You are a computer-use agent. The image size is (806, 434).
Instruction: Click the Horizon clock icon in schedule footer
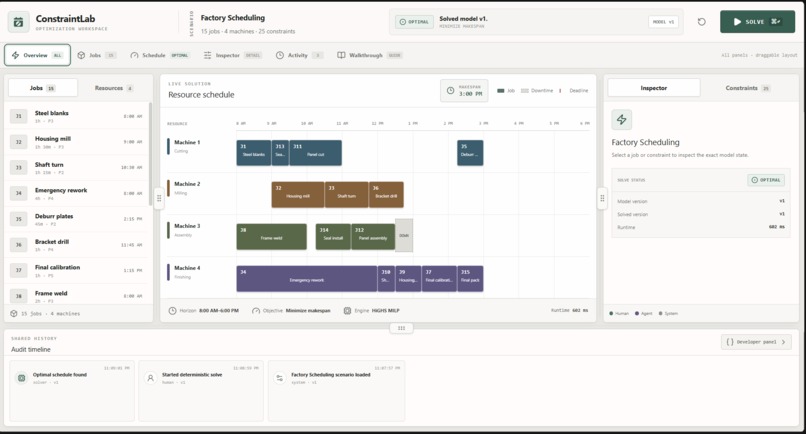pyautogui.click(x=173, y=311)
